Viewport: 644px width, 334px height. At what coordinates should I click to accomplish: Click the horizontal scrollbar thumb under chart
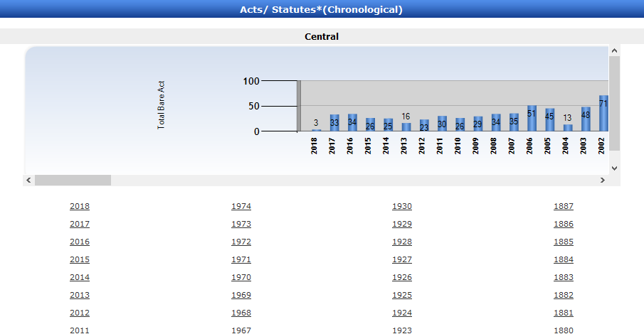[x=73, y=181]
